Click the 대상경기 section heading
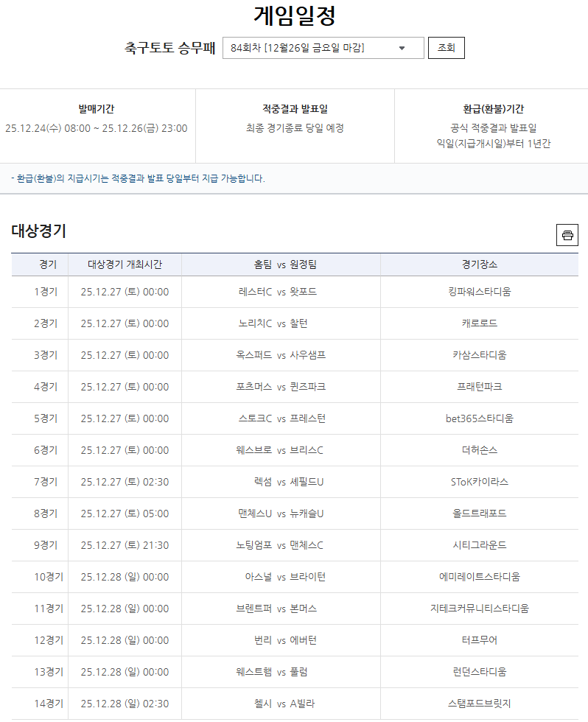This screenshot has width=588, height=722. [x=38, y=231]
